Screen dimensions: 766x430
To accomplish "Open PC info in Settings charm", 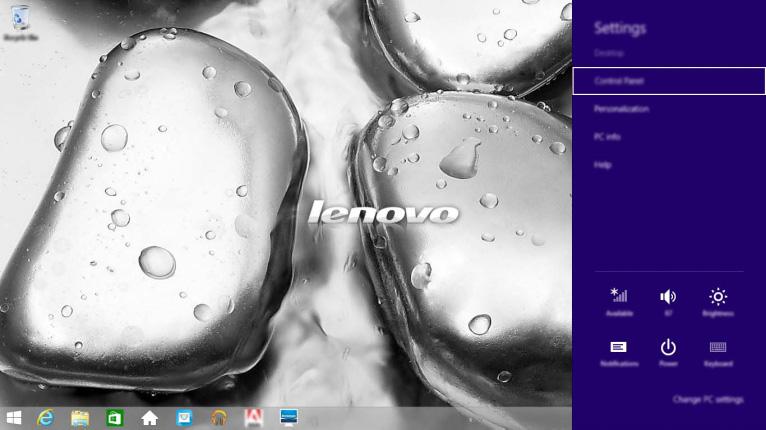I will (607, 137).
